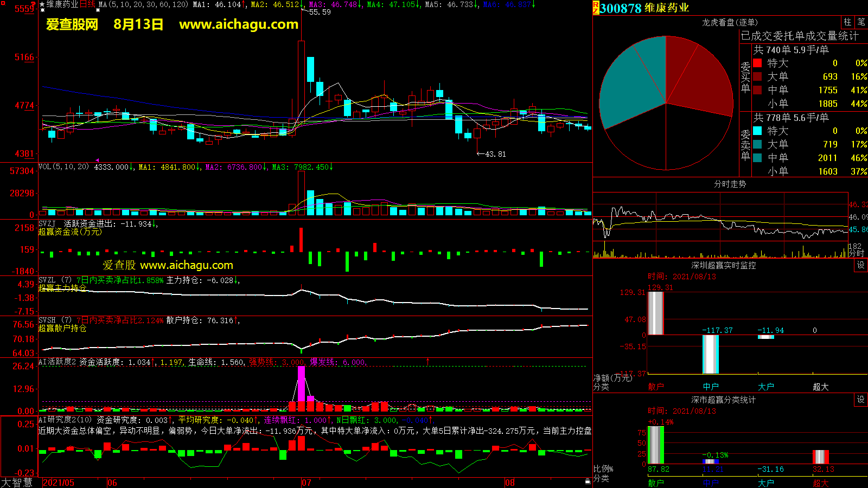Click the 柱 bar-view button

coord(847,22)
